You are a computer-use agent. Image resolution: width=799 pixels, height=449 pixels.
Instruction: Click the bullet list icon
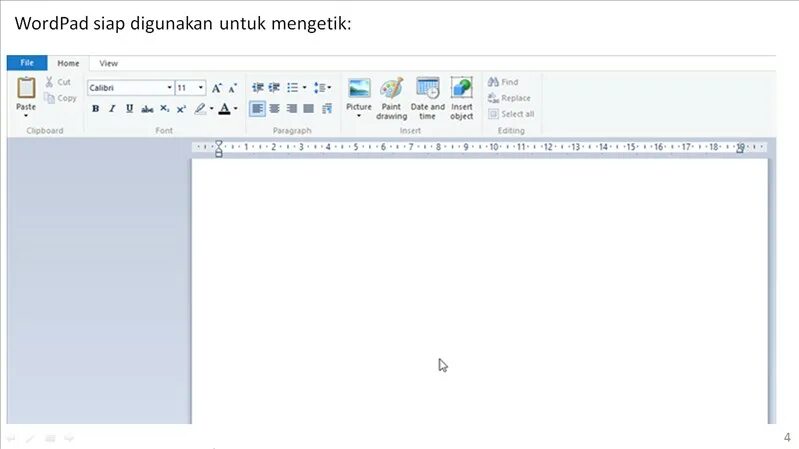(x=292, y=88)
